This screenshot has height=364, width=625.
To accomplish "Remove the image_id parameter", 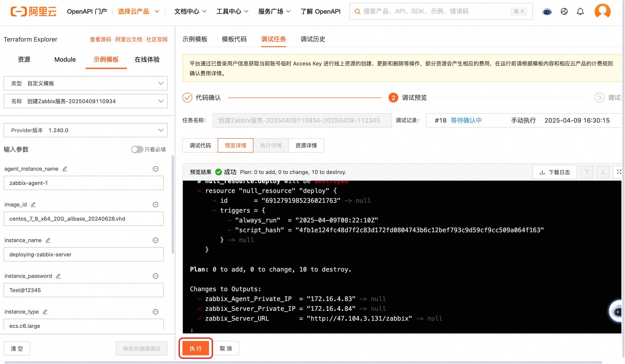I will click(156, 204).
